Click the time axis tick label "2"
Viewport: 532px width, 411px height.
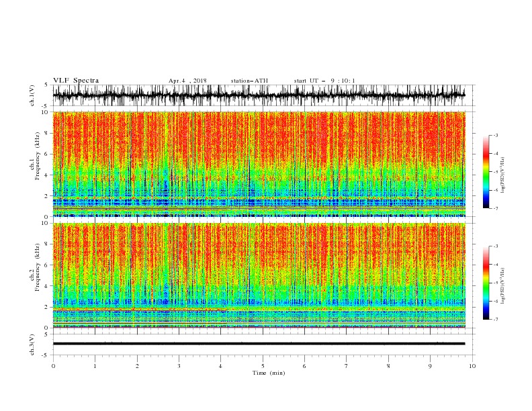[x=137, y=366]
